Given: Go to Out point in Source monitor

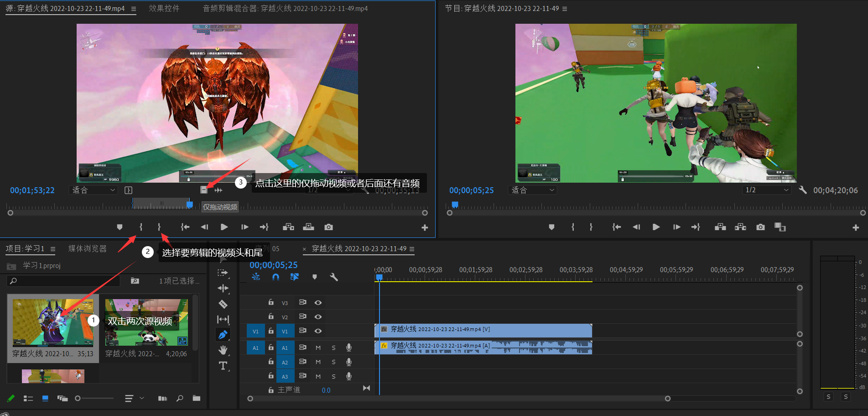Looking at the screenshot, I should pos(264,227).
